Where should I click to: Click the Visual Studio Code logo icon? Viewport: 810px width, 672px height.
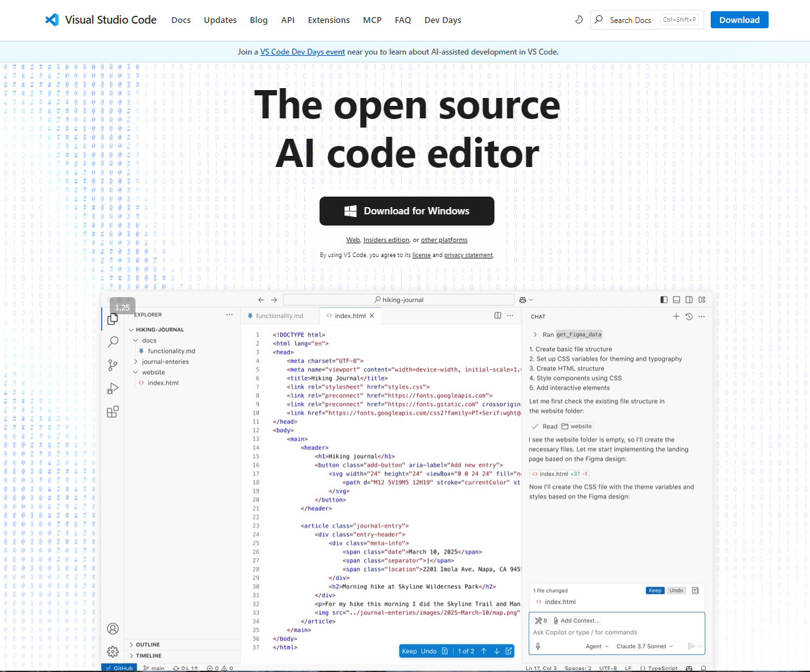coord(51,20)
